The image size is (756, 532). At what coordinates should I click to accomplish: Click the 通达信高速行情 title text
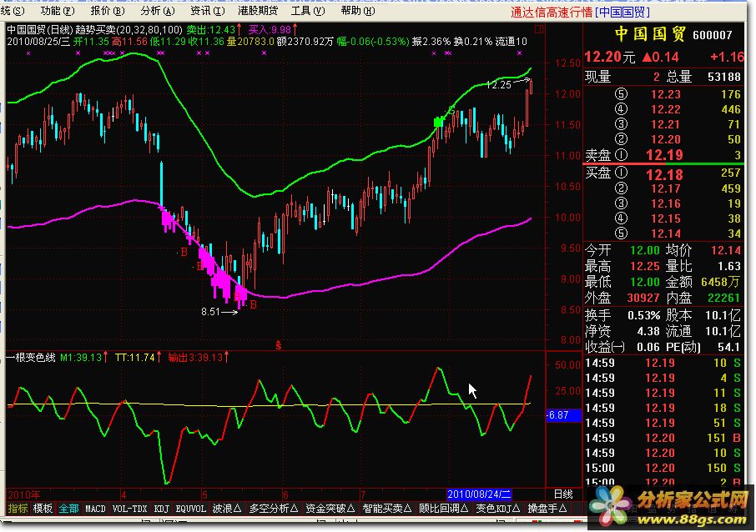[552, 12]
